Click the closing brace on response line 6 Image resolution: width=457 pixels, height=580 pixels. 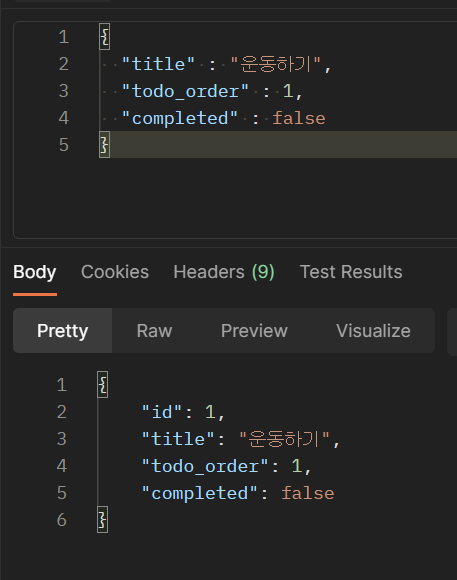click(103, 520)
